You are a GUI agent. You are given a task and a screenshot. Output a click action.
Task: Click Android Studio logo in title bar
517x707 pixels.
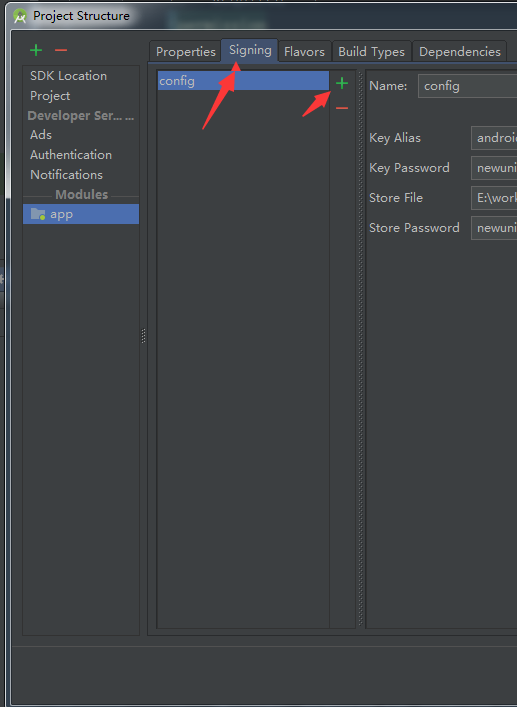coord(20,16)
